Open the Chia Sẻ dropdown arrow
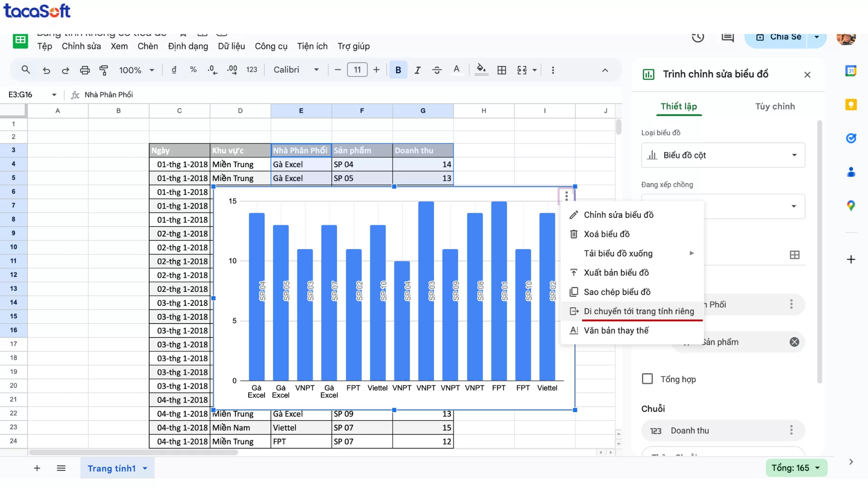 [816, 37]
